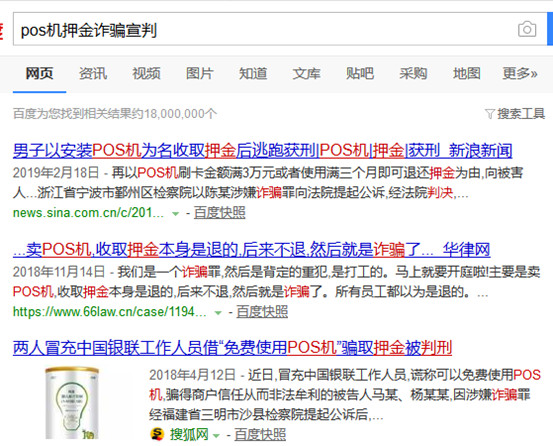The width and height of the screenshot is (553, 446).
Task: Switch to the 地图 tab
Action: 467,74
